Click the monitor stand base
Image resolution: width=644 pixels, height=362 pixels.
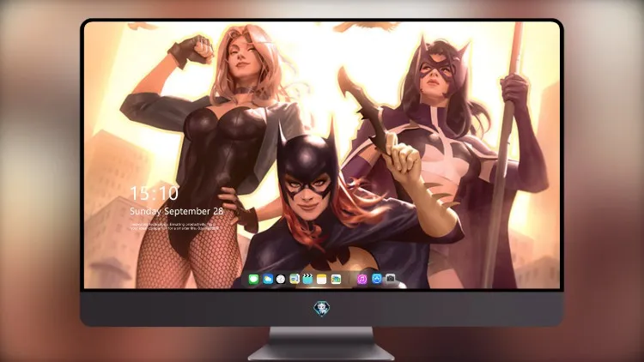pos(321,353)
